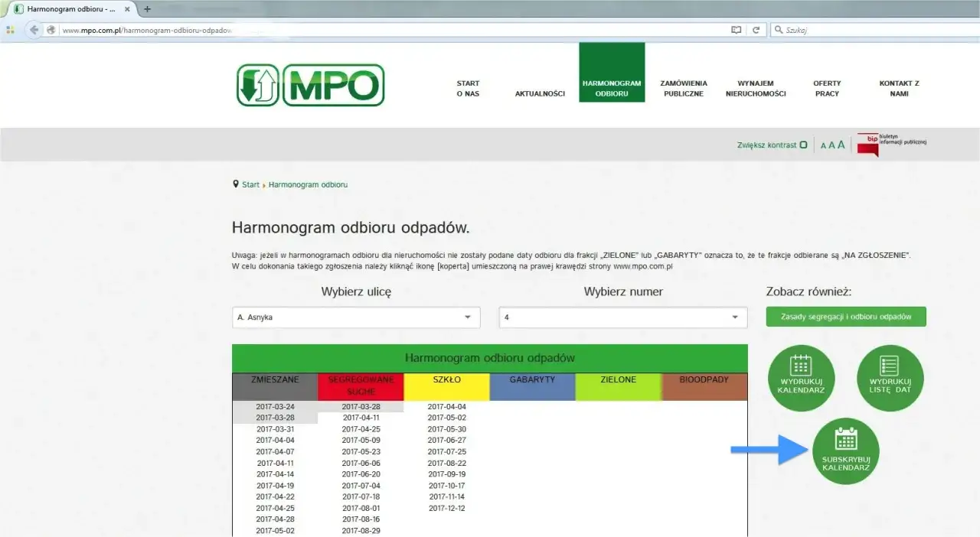The image size is (980, 537).
Task: Click the Zasady segregacji i odbioru odpadów button
Action: [x=845, y=317]
